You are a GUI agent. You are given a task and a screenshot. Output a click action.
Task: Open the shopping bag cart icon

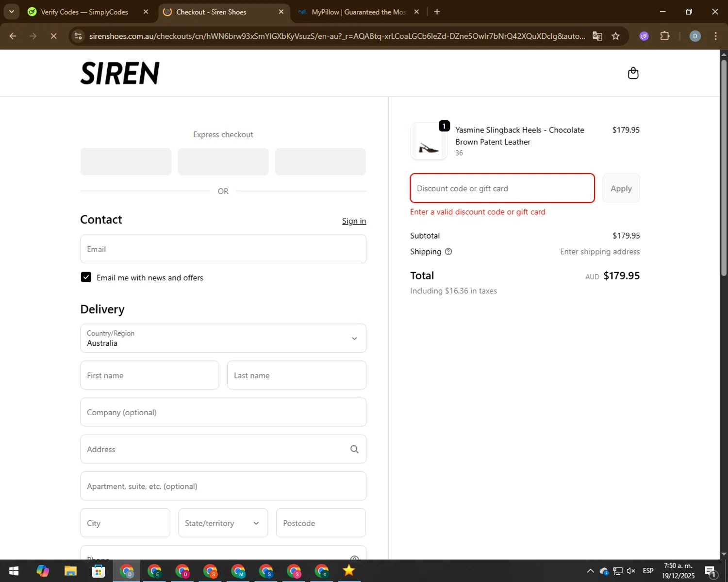[x=633, y=73]
